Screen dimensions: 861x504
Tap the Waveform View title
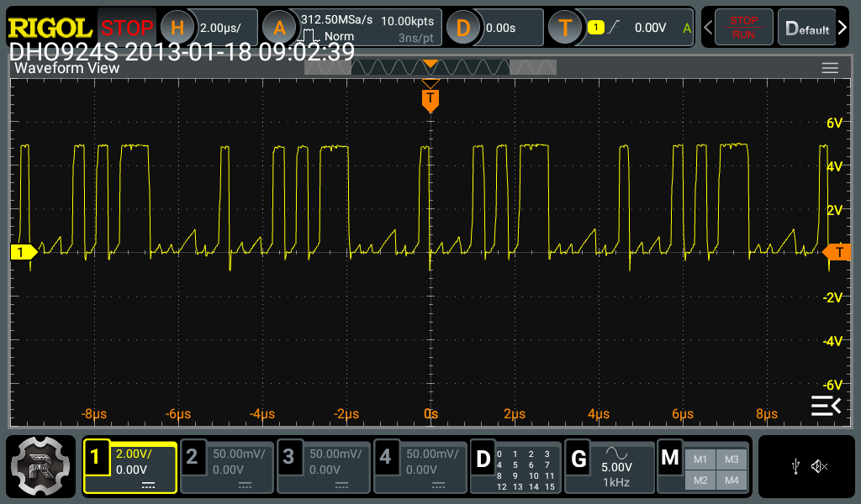[x=66, y=68]
